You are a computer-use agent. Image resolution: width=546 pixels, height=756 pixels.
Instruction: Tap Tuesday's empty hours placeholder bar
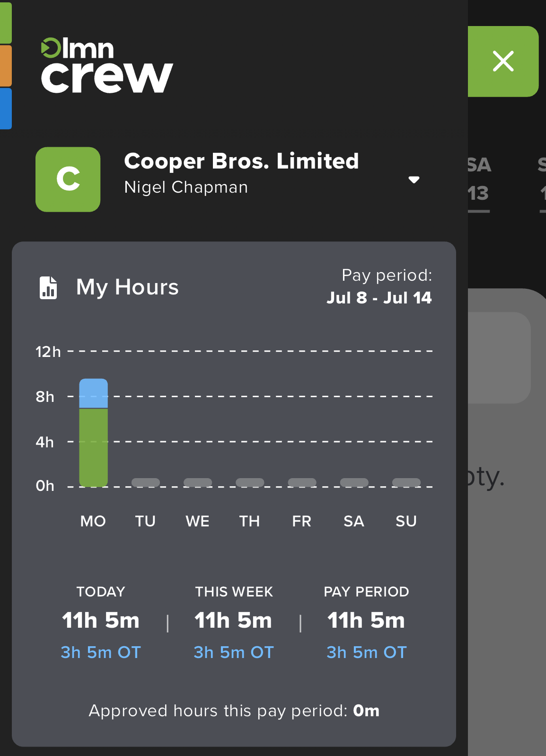click(x=145, y=482)
